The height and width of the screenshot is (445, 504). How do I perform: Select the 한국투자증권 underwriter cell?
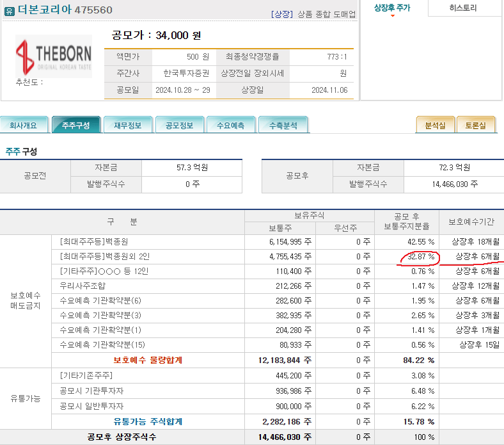coord(186,74)
